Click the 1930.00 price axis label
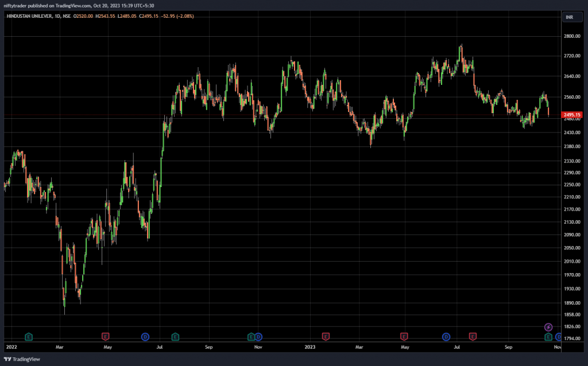588x366 pixels. click(x=572, y=289)
